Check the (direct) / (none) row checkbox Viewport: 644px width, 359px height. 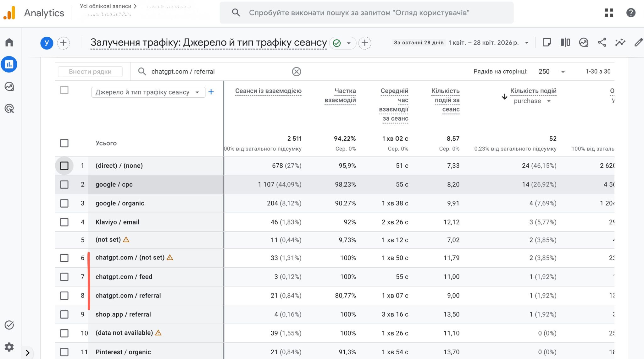64,166
